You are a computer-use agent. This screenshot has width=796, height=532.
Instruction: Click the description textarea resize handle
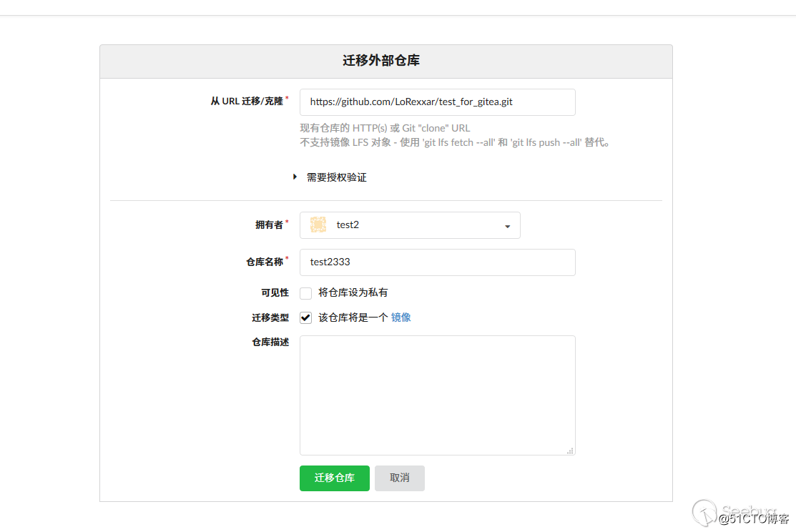click(570, 450)
